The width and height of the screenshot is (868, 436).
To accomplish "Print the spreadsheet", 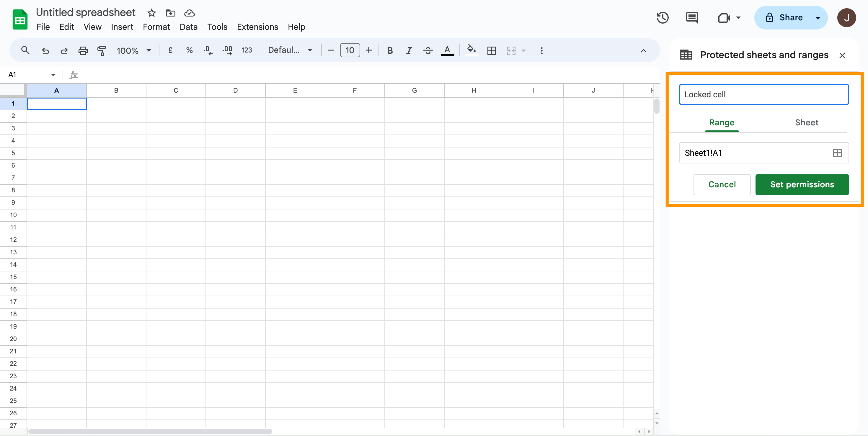I will pos(83,50).
